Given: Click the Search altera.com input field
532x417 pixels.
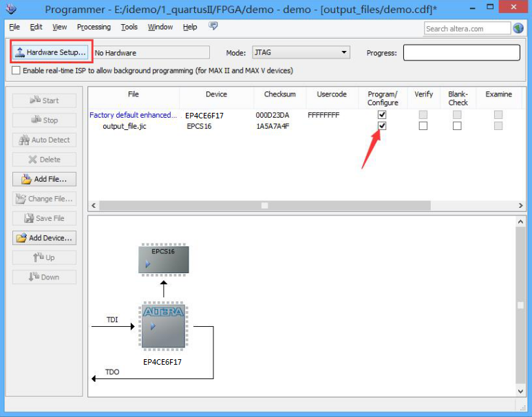Looking at the screenshot, I should pyautogui.click(x=467, y=28).
